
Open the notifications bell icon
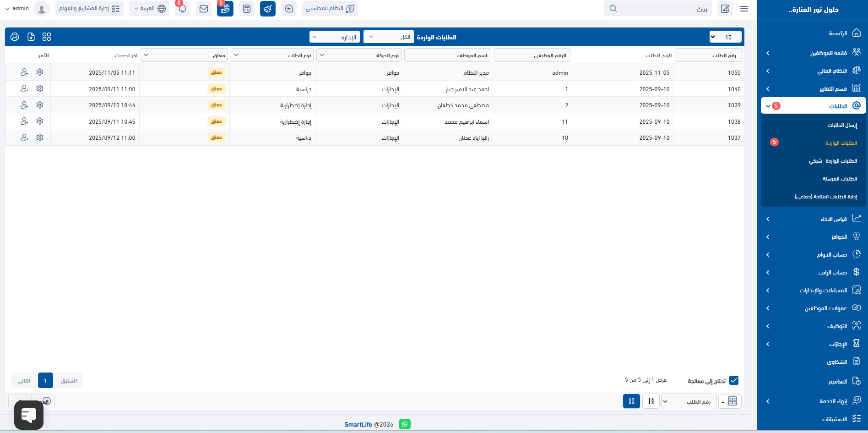[182, 9]
